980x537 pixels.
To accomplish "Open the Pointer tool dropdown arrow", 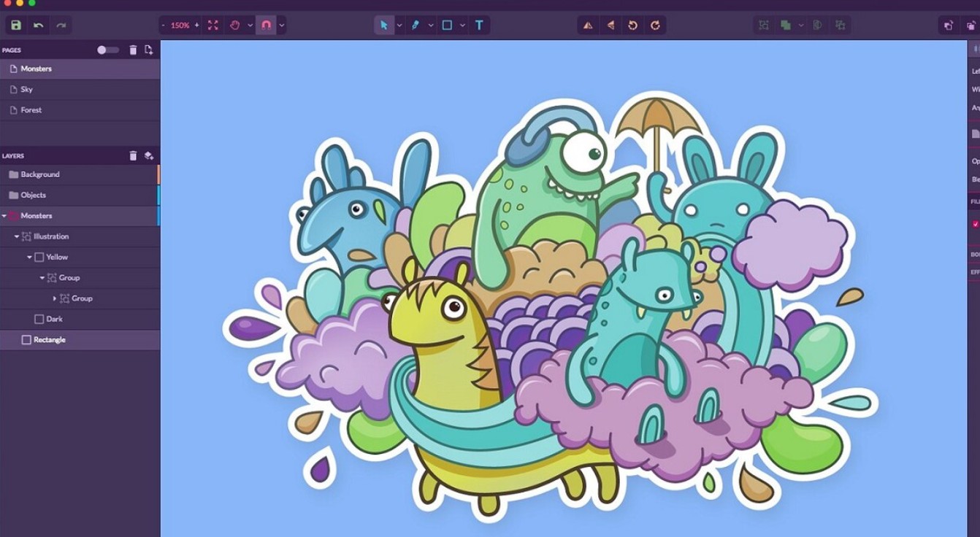I will coord(399,25).
